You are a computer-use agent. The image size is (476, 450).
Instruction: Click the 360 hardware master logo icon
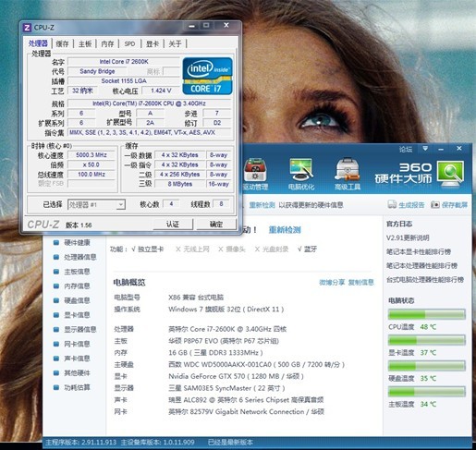pyautogui.click(x=450, y=174)
